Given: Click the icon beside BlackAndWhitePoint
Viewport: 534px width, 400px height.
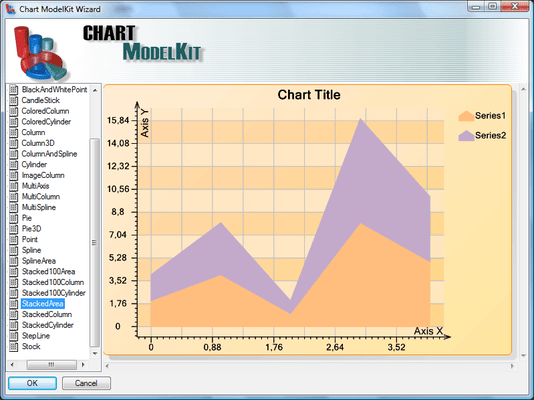Looking at the screenshot, I should click(14, 90).
